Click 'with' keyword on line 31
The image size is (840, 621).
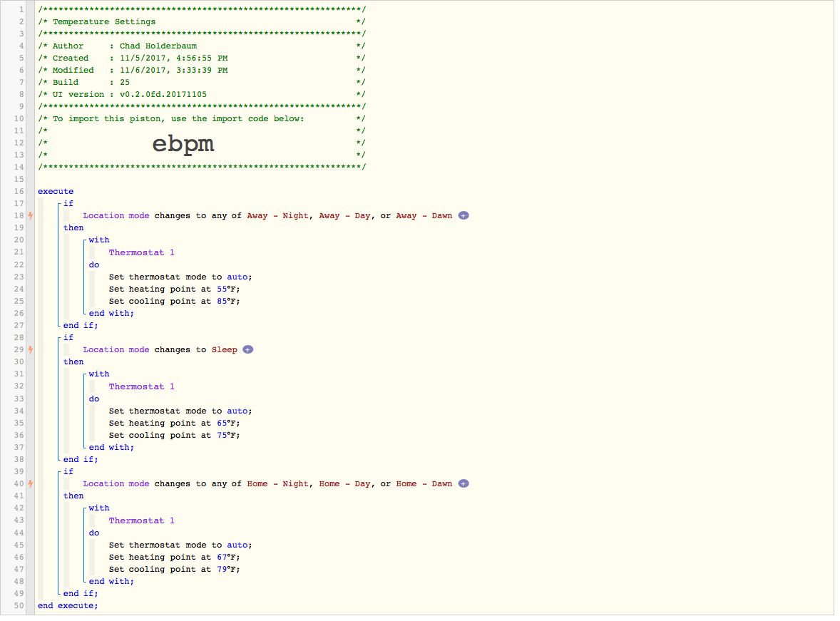click(x=99, y=374)
